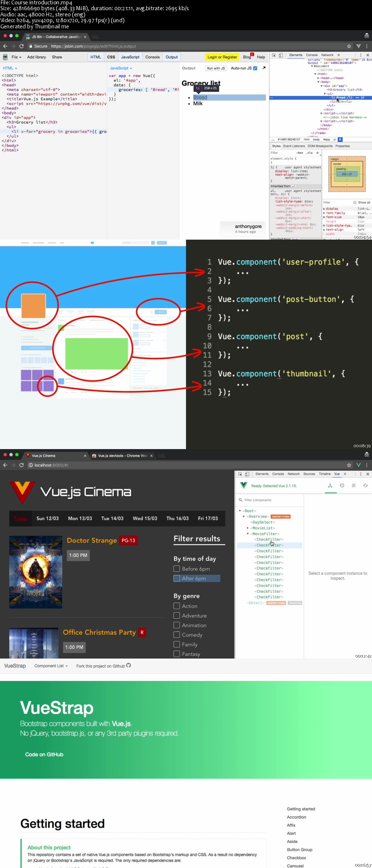The width and height of the screenshot is (372, 868).
Task: Go back in the JS Bin browser window
Action: 5,46
